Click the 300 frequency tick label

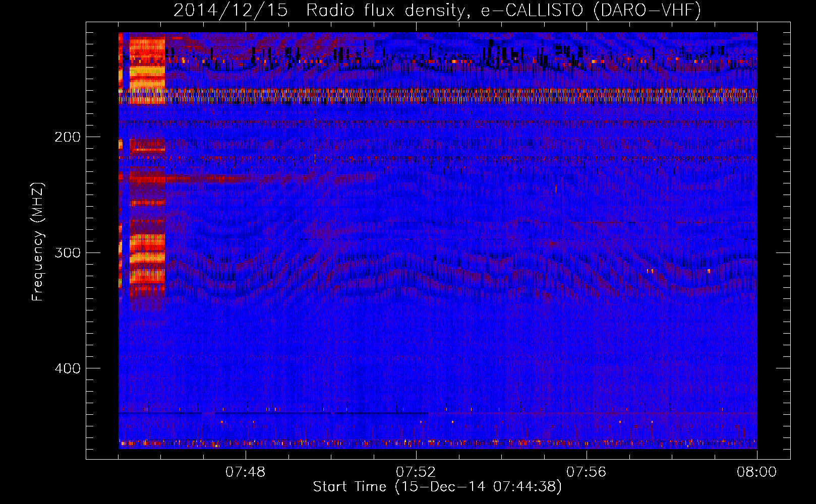pyautogui.click(x=68, y=253)
